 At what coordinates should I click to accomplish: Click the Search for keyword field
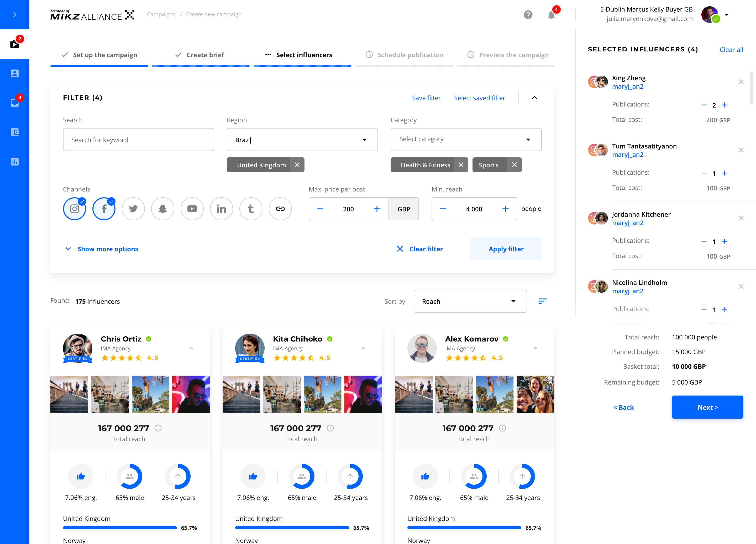point(138,140)
